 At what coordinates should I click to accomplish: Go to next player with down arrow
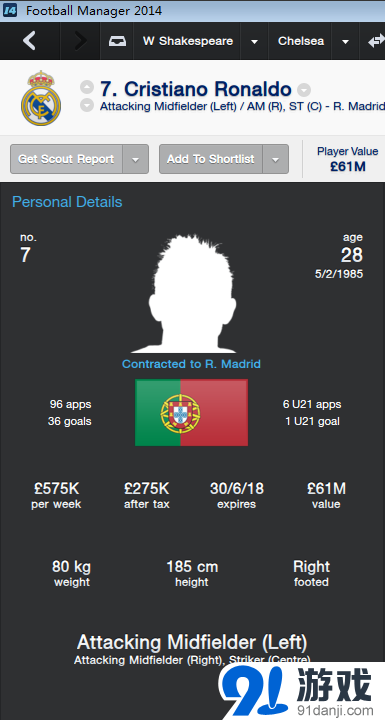point(87,105)
